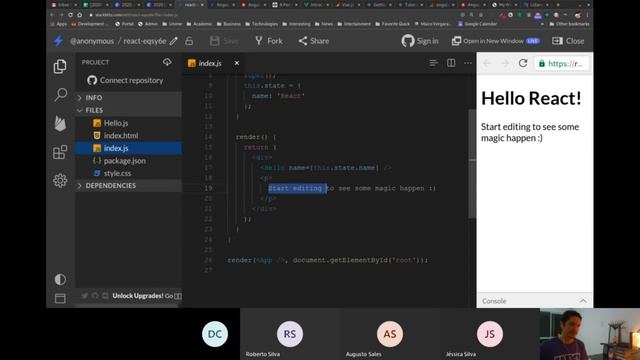Image resolution: width=640 pixels, height=360 pixels.
Task: Expand the Console panel chevron
Action: [x=583, y=301]
